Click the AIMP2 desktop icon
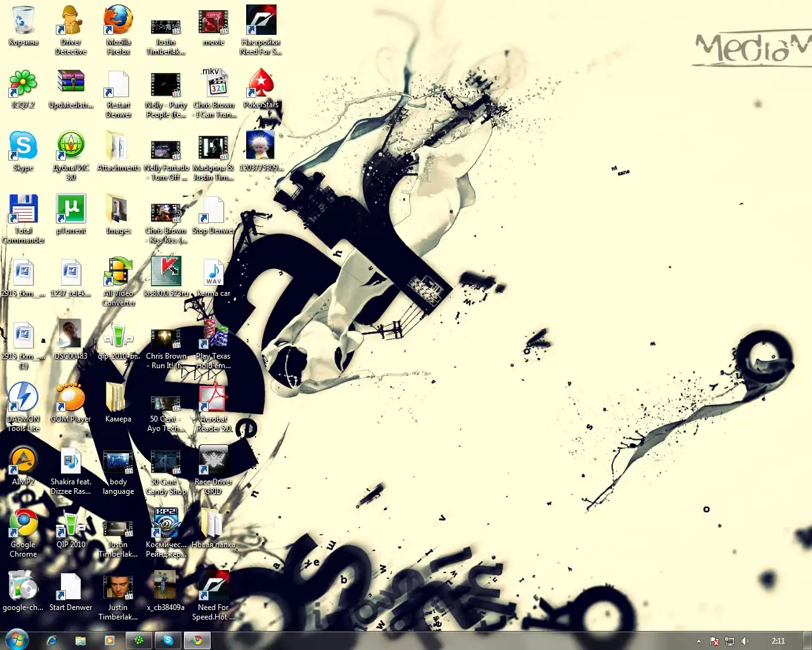The height and width of the screenshot is (650, 812). click(23, 463)
